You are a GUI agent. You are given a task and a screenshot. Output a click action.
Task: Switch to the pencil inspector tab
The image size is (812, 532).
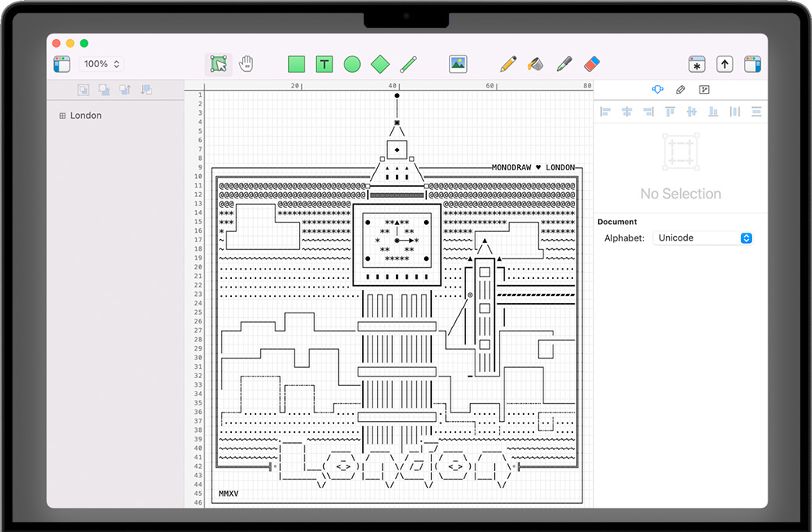click(681, 90)
